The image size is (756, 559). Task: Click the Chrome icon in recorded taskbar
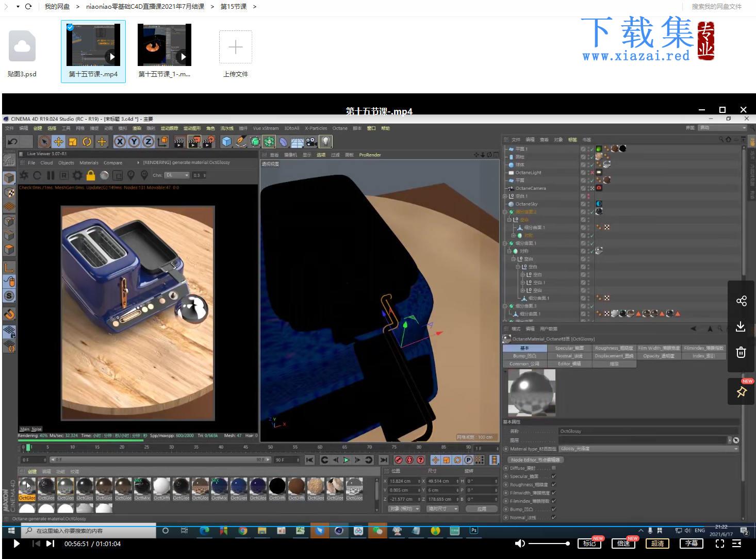coord(242,530)
